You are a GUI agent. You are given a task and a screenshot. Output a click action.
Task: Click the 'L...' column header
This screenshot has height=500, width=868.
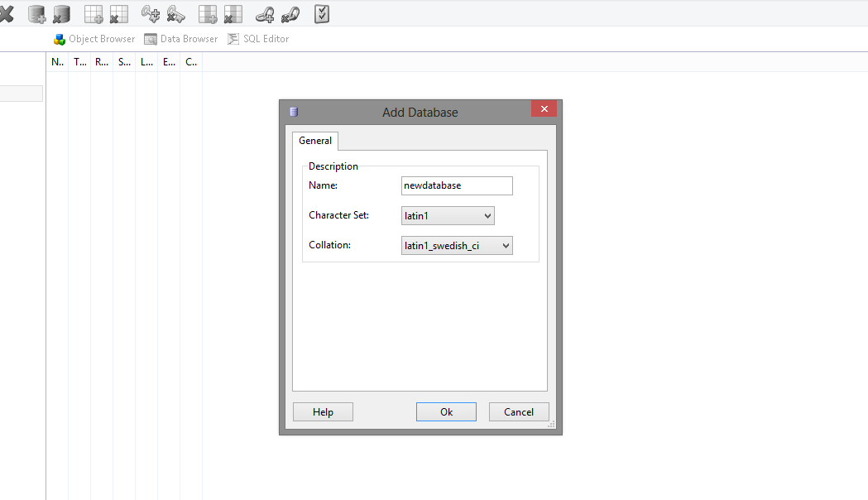pyautogui.click(x=146, y=62)
